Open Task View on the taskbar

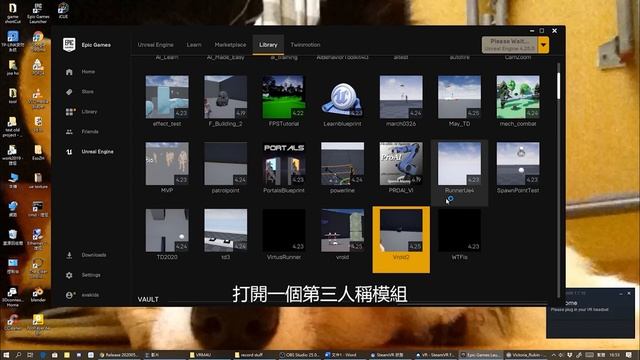pyautogui.click(x=30, y=355)
